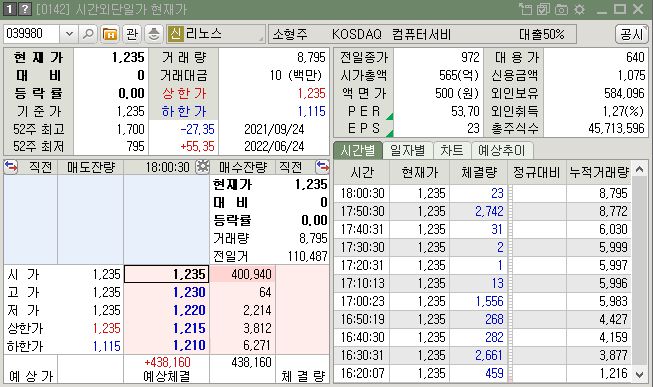
Task: Open the 차트 tab
Action: pyautogui.click(x=452, y=150)
